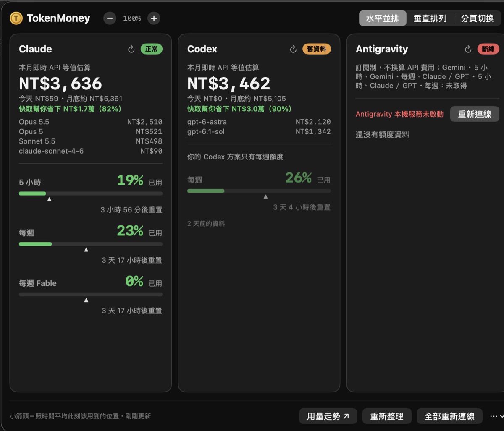Click 全部重新連線 button
Screen dimensions: 504x431
coord(449,416)
